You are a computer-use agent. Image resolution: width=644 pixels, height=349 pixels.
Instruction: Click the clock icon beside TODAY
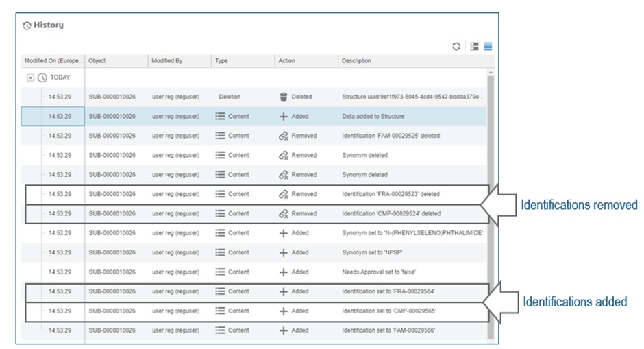tap(42, 77)
